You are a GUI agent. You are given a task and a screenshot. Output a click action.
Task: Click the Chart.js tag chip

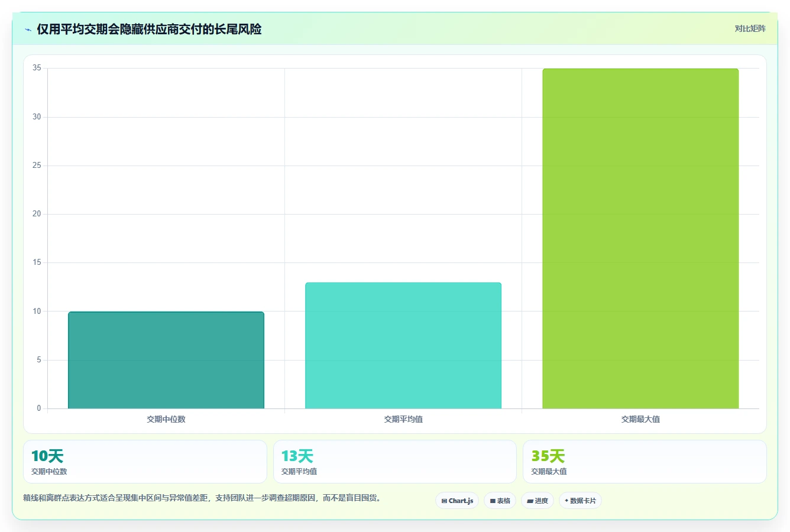point(457,501)
